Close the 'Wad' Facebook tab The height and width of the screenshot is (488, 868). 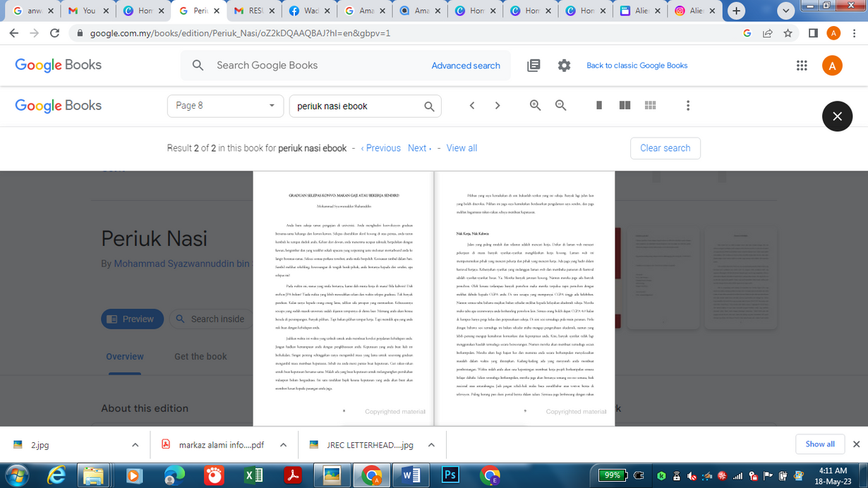tap(327, 11)
